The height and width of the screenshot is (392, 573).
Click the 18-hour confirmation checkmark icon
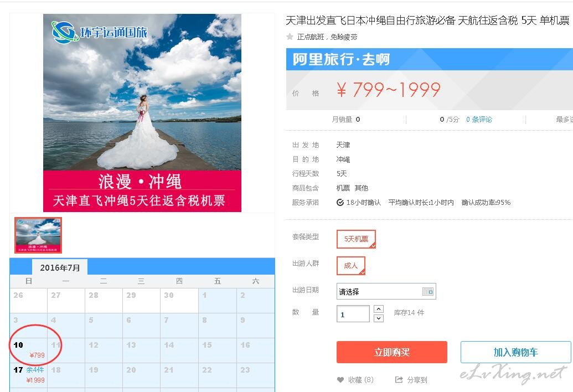340,203
